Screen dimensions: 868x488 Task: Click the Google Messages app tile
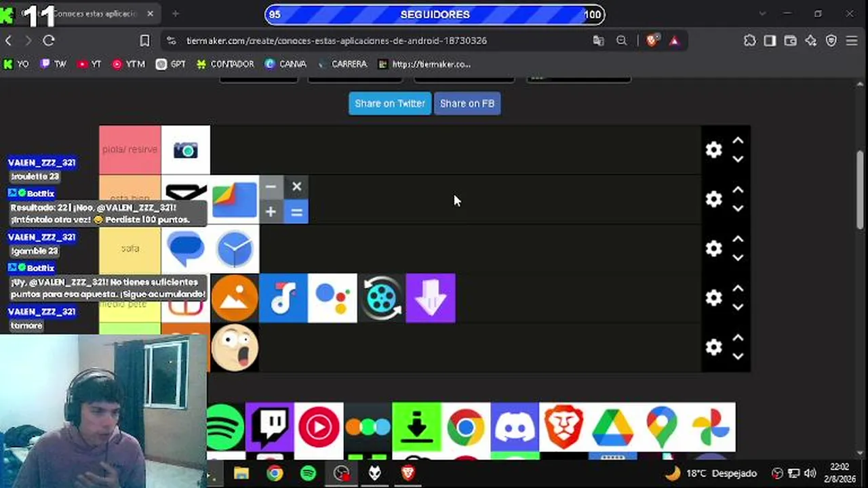tap(186, 249)
